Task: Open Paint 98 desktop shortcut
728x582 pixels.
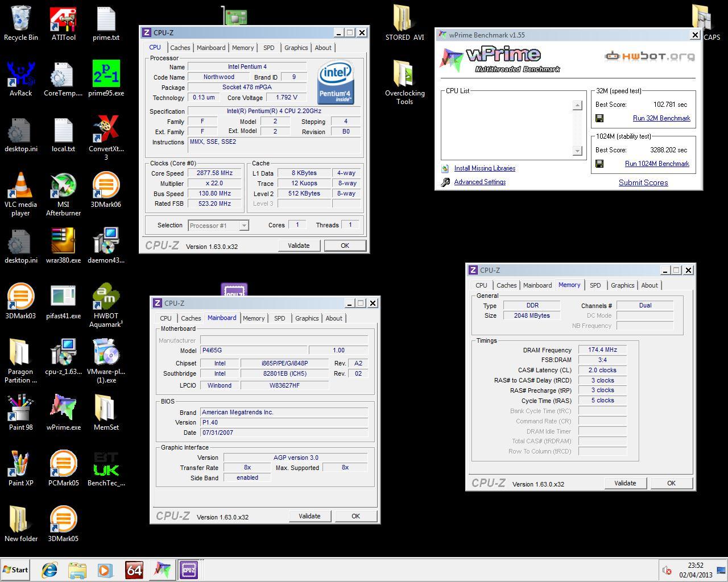Action: (21, 413)
